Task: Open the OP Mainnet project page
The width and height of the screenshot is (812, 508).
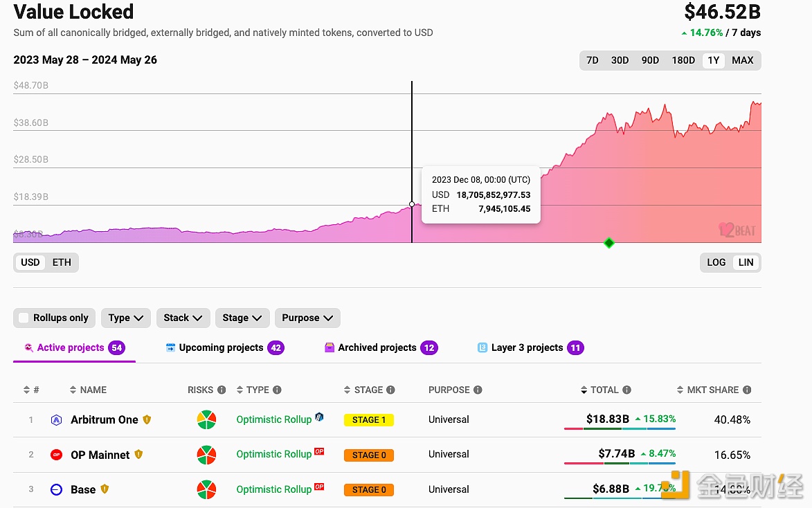Action: (100, 455)
